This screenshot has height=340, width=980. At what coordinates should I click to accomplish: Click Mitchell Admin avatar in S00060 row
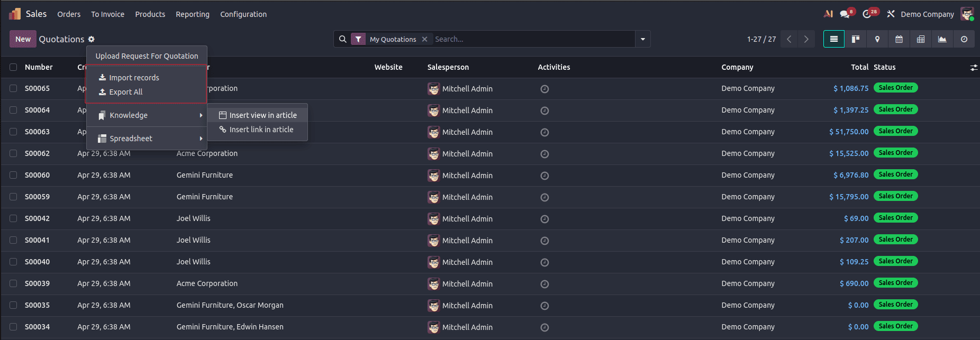click(434, 176)
